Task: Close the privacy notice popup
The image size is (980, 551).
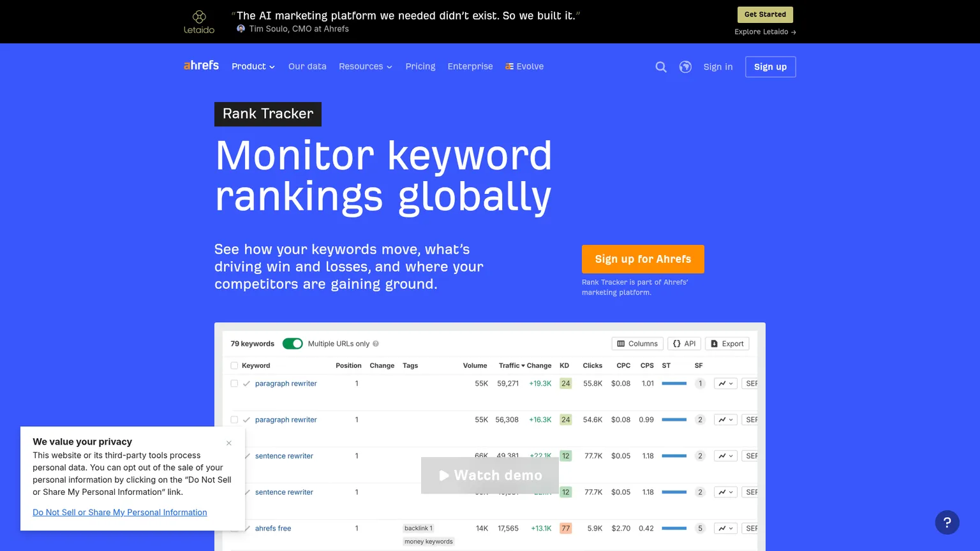Action: (229, 443)
